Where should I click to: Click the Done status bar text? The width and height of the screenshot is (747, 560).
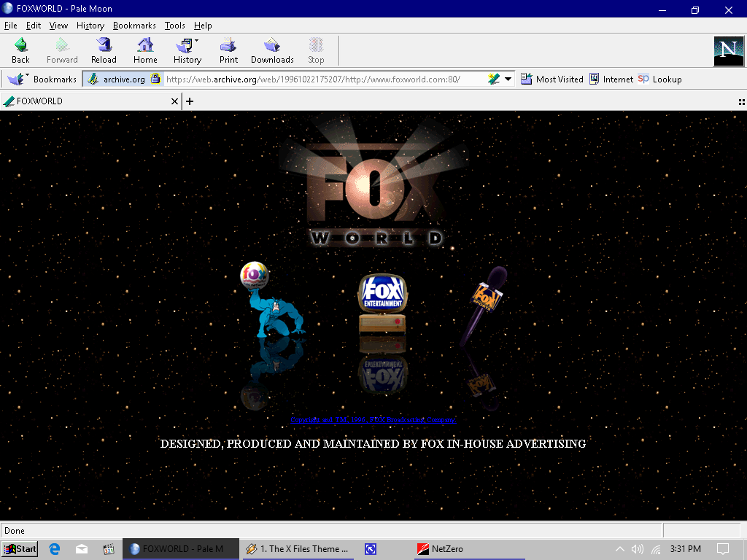click(x=15, y=531)
